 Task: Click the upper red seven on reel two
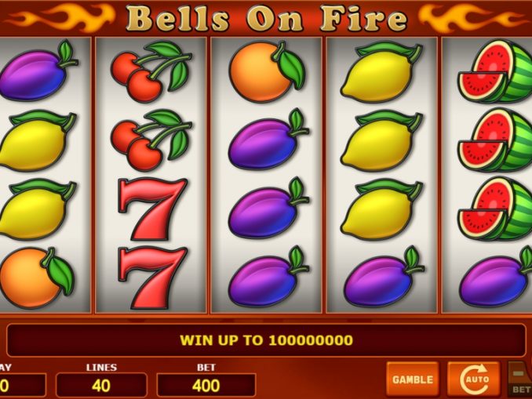click(x=152, y=209)
